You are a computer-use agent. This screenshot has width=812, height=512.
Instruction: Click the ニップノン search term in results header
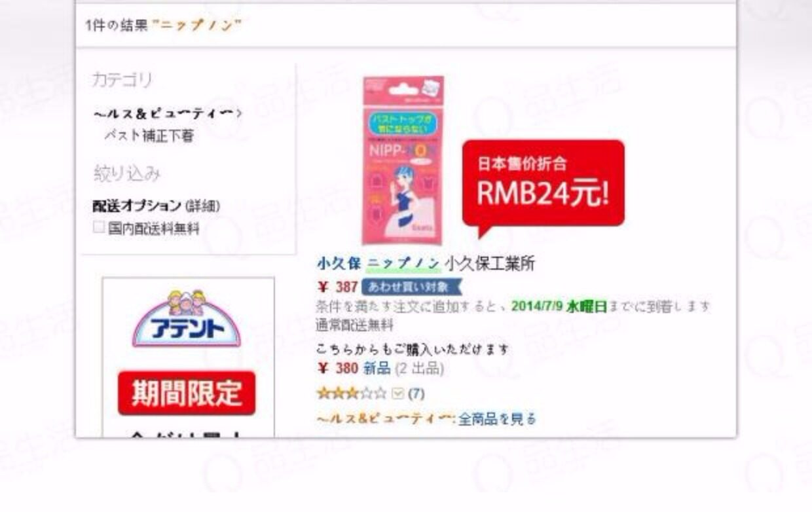click(x=196, y=26)
